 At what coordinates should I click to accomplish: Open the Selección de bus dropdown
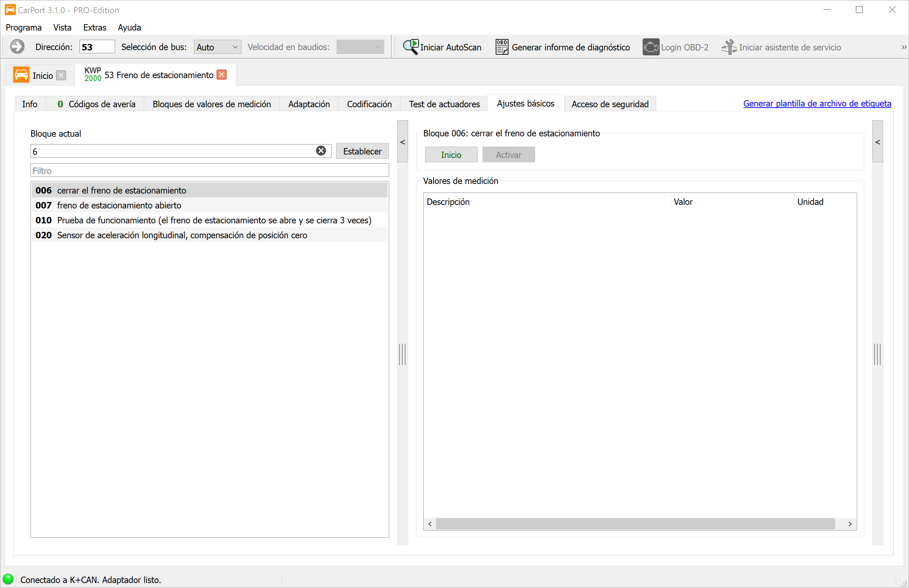pyautogui.click(x=217, y=47)
